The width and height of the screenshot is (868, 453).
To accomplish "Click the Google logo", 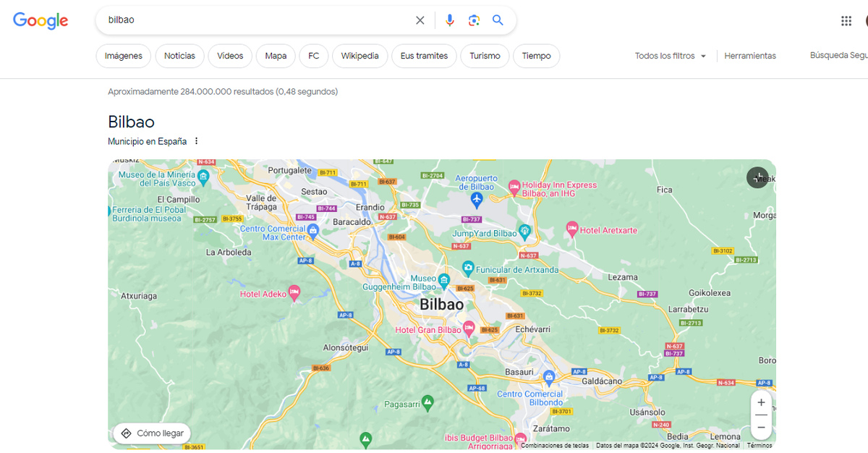I will pyautogui.click(x=41, y=21).
